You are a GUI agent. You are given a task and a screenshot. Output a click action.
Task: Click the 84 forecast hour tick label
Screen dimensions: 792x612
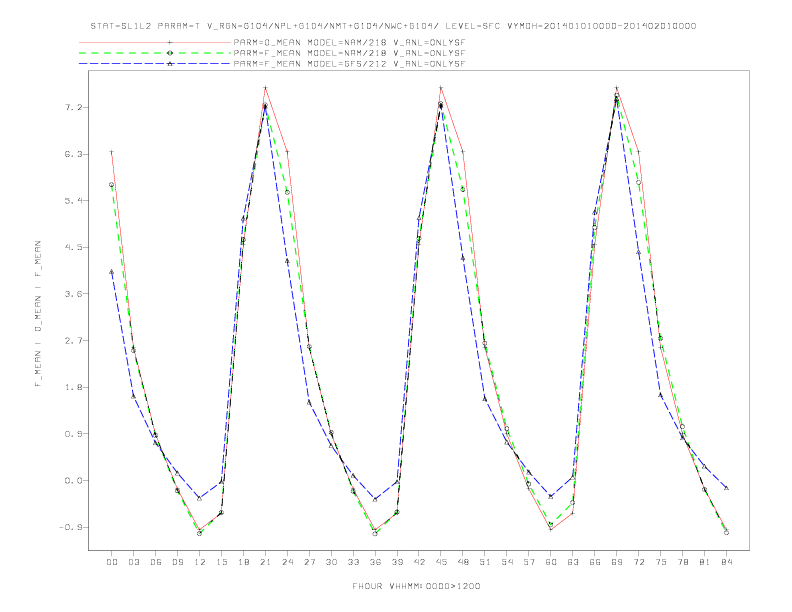[727, 562]
